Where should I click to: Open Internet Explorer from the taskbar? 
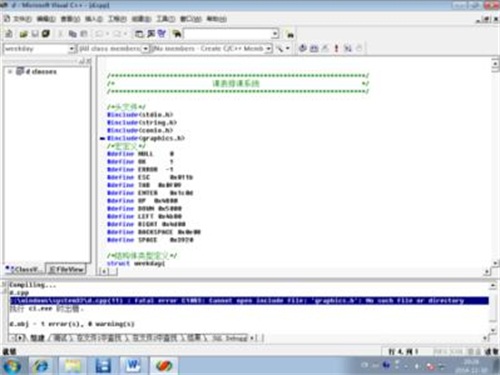pyautogui.click(x=42, y=366)
